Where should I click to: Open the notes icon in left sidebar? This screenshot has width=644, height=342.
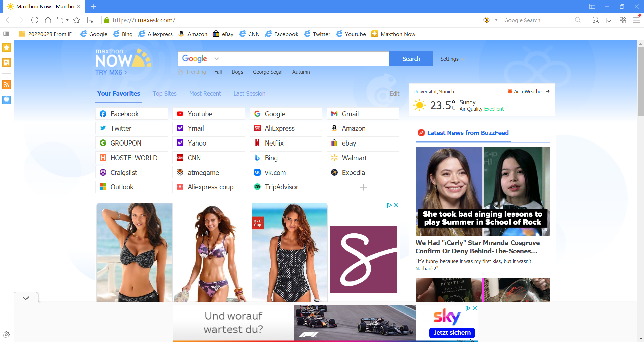[x=7, y=63]
